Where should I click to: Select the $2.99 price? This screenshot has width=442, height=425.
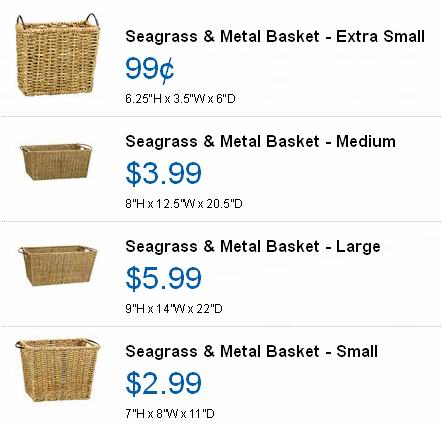164,383
